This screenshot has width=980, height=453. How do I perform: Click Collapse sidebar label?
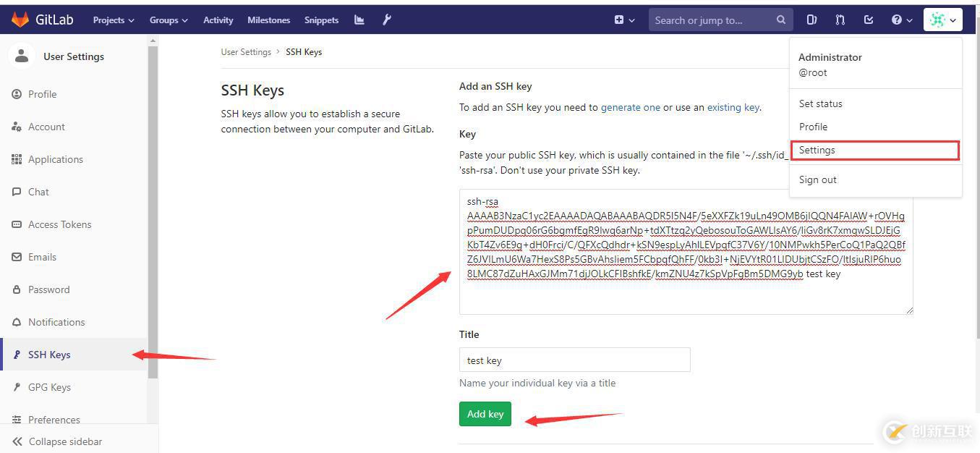(65, 441)
